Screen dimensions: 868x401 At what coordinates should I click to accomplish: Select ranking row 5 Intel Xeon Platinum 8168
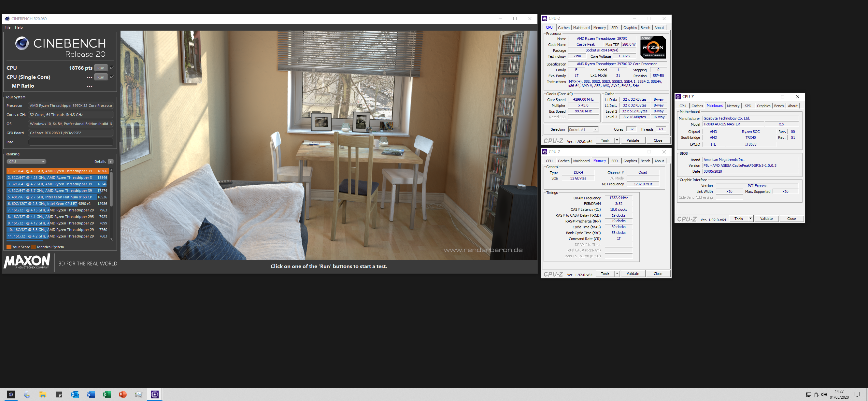tap(57, 197)
